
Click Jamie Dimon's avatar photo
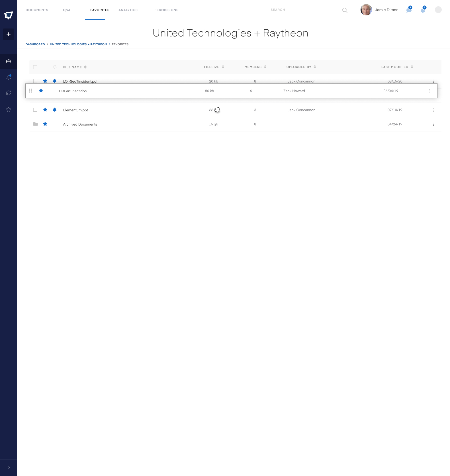point(366,10)
